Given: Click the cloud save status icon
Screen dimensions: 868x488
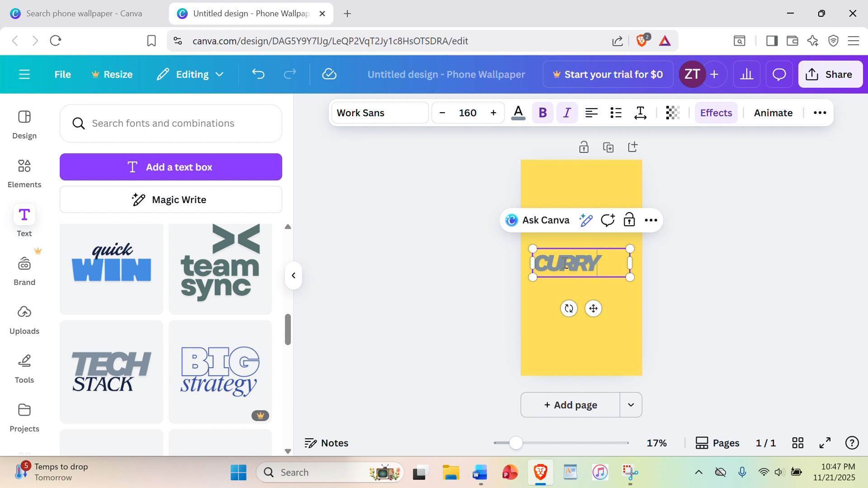Looking at the screenshot, I should coord(329,74).
